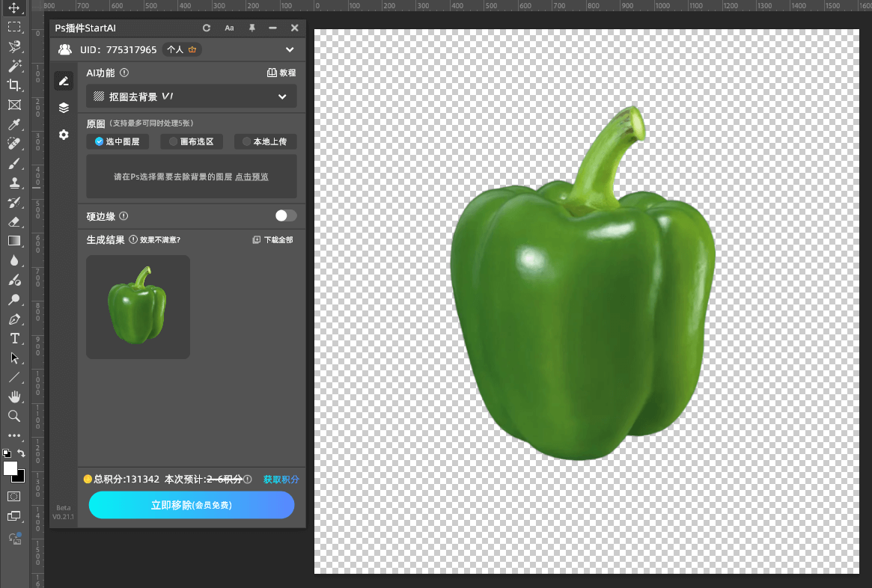Click the generated green pepper thumbnail
Image resolution: width=872 pixels, height=588 pixels.
click(138, 307)
